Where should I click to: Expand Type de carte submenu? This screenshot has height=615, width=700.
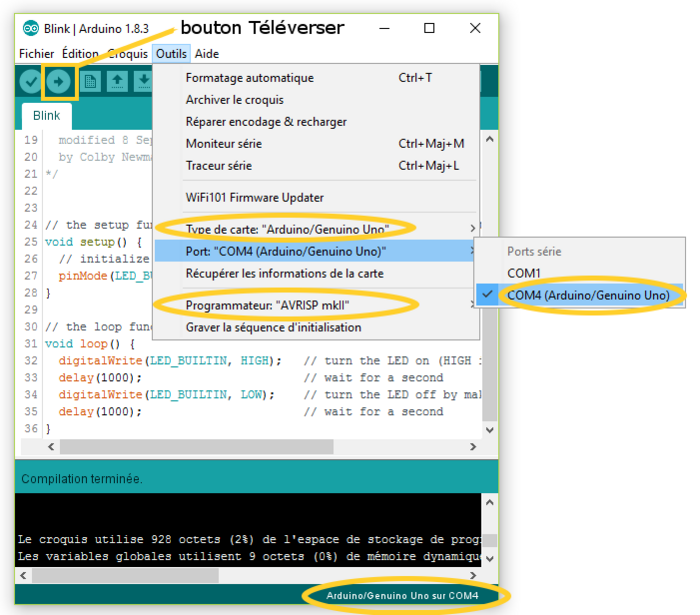[316, 229]
